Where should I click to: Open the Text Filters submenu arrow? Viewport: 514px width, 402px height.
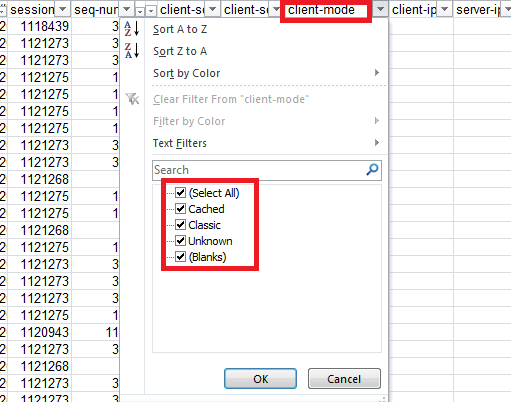pyautogui.click(x=377, y=143)
